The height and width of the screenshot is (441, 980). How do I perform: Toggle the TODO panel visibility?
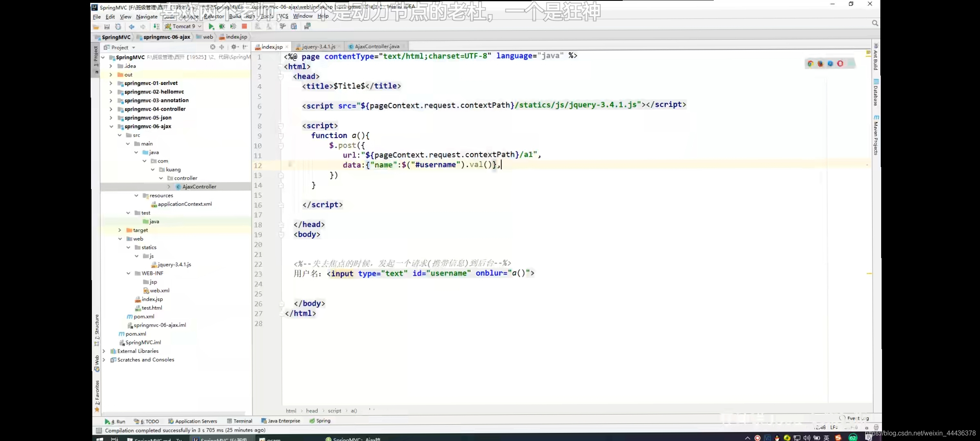(152, 421)
